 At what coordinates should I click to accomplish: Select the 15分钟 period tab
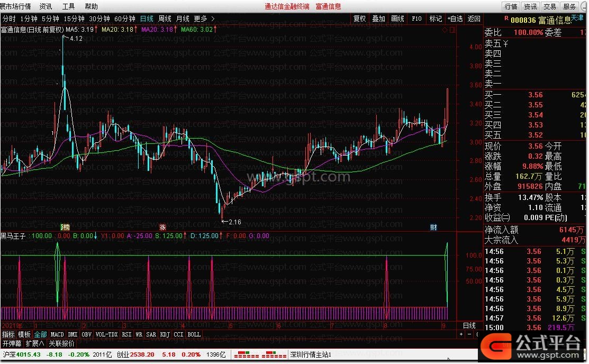[74, 19]
